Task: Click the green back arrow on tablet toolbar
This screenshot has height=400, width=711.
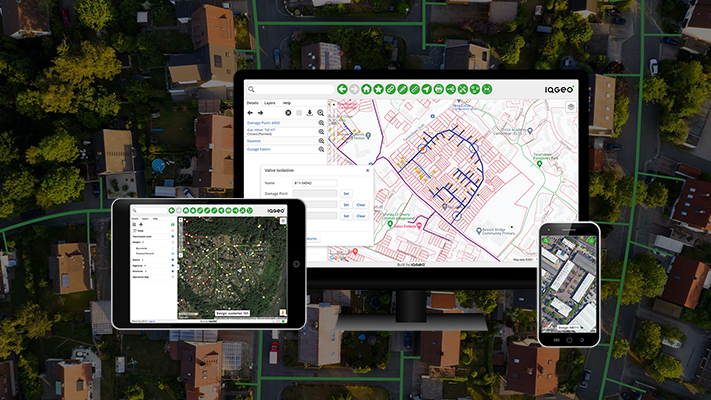Action: pyautogui.click(x=171, y=210)
